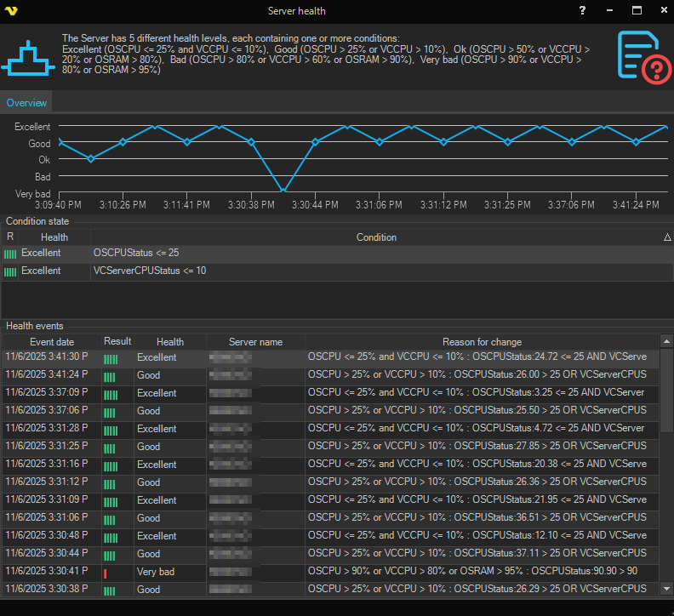Click the question mark help button in title bar

click(582, 11)
